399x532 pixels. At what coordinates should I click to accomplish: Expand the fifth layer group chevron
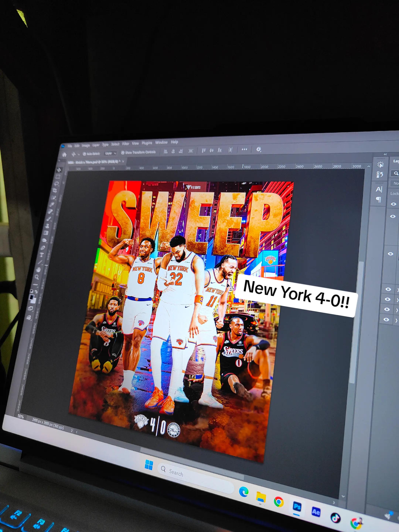click(398, 300)
